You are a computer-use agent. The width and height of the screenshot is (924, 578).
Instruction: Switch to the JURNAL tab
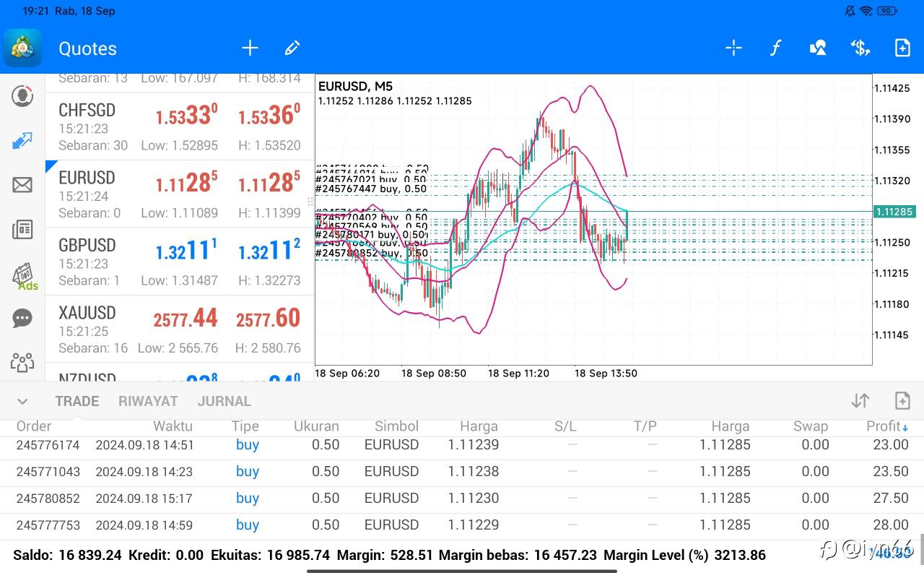[x=225, y=401]
